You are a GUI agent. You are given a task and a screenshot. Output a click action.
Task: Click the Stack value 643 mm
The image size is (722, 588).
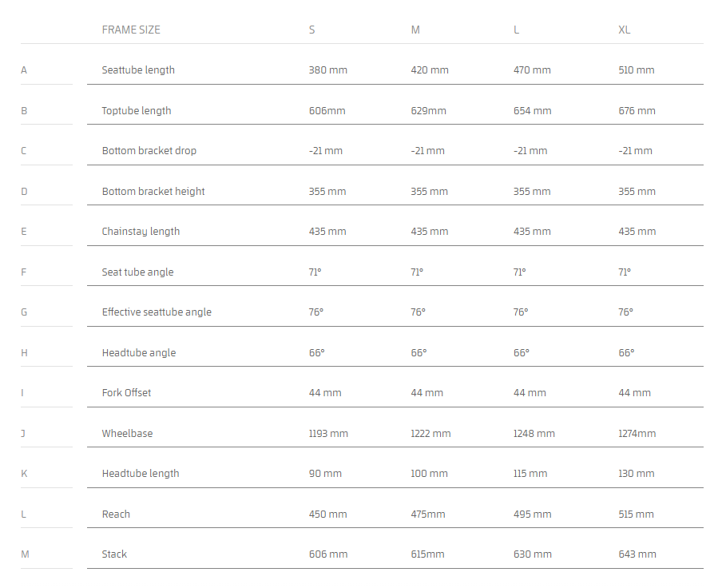click(x=637, y=554)
